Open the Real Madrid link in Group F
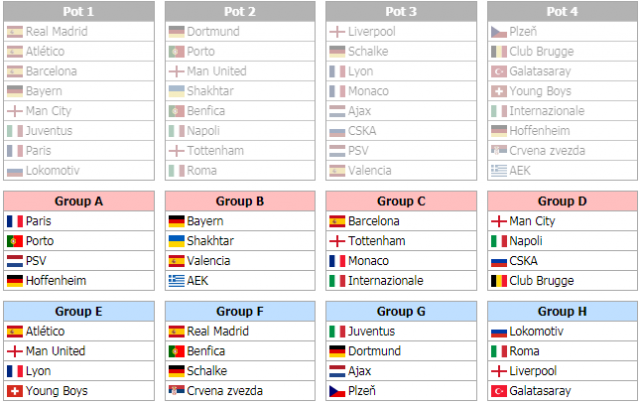 coord(218,331)
